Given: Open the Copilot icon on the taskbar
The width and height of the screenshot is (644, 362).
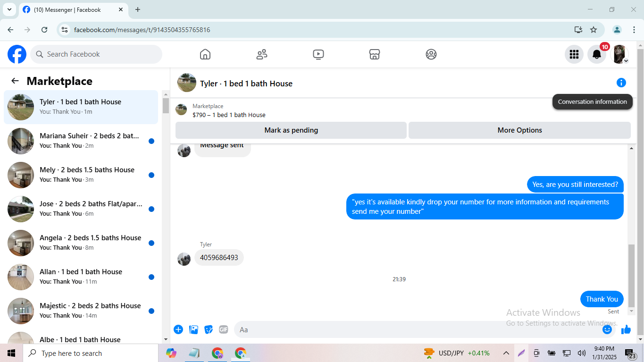Looking at the screenshot, I should click(171, 353).
